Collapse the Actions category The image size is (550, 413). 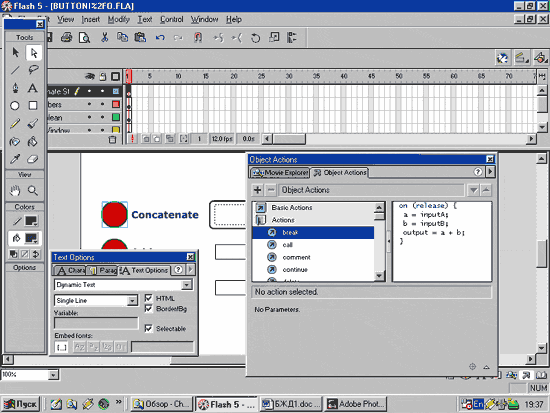261,220
